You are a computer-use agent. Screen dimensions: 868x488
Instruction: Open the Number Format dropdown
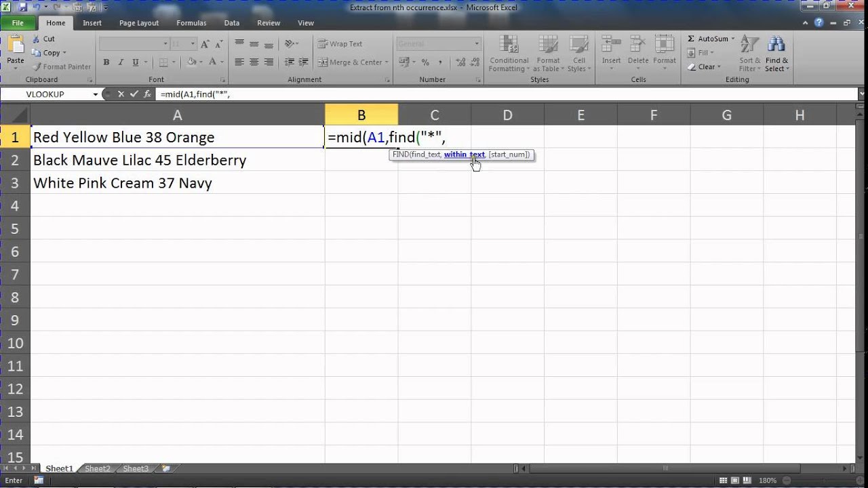(x=477, y=44)
